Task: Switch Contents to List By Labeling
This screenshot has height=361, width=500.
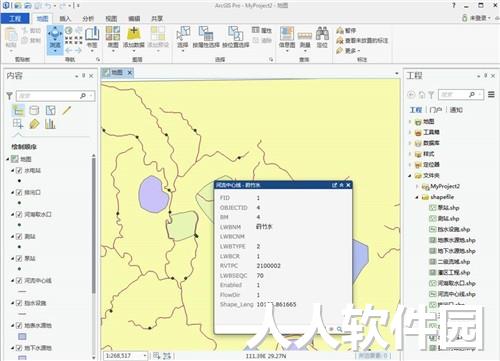Action: [34, 124]
